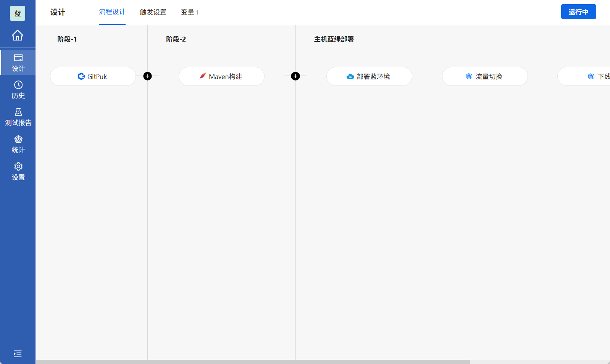Click the 运行中 button
Image resolution: width=610 pixels, height=364 pixels.
point(578,12)
